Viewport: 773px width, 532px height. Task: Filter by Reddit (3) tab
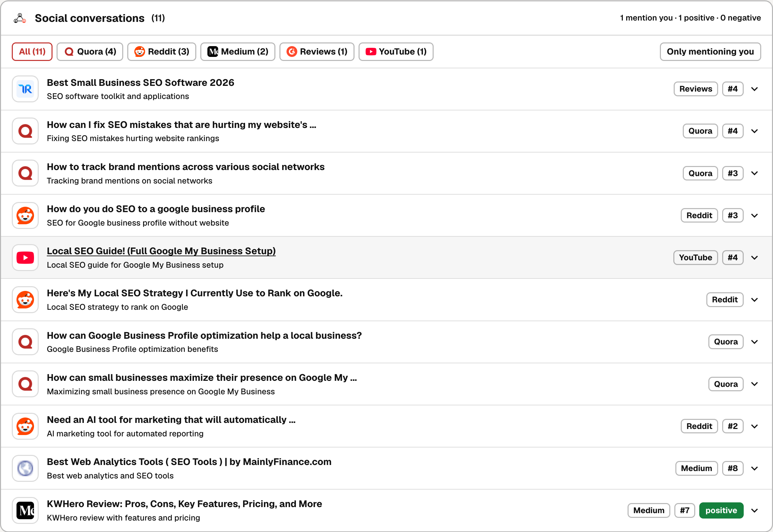click(x=162, y=52)
